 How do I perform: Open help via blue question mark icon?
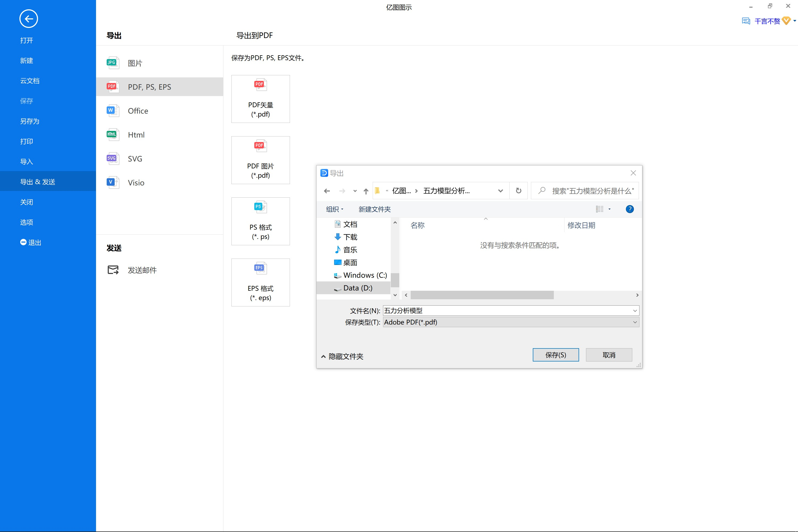(x=629, y=209)
